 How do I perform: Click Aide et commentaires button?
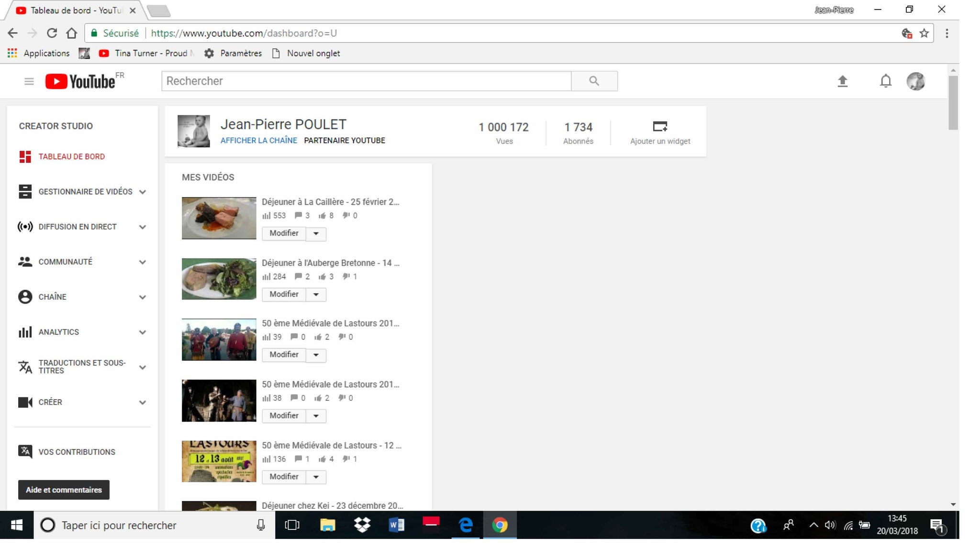[64, 490]
